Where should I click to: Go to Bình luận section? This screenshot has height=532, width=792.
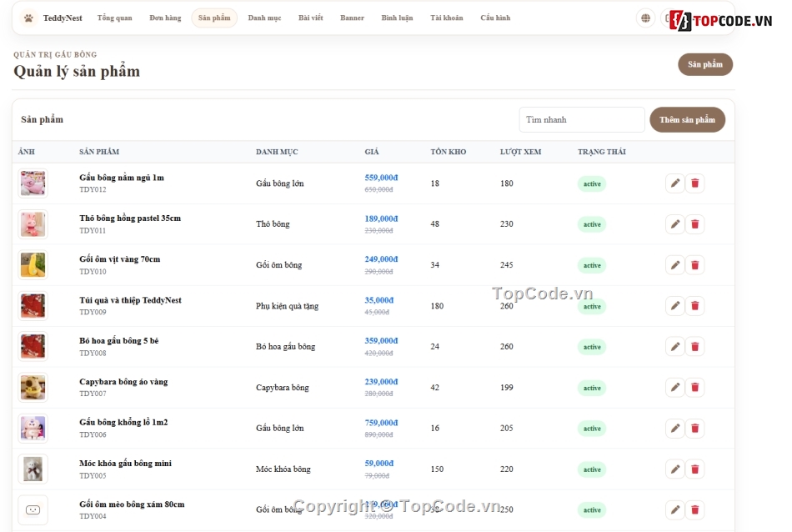397,18
